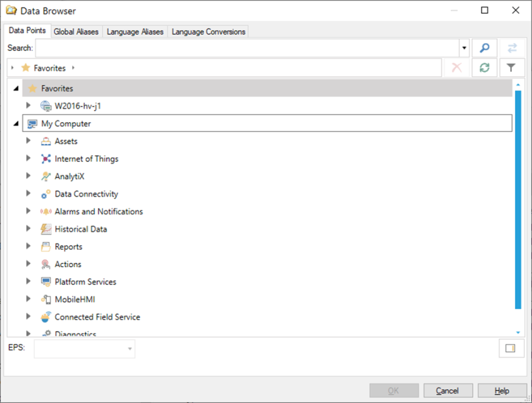Click the AnalytiX tree icon
The height and width of the screenshot is (403, 532).
tap(46, 176)
